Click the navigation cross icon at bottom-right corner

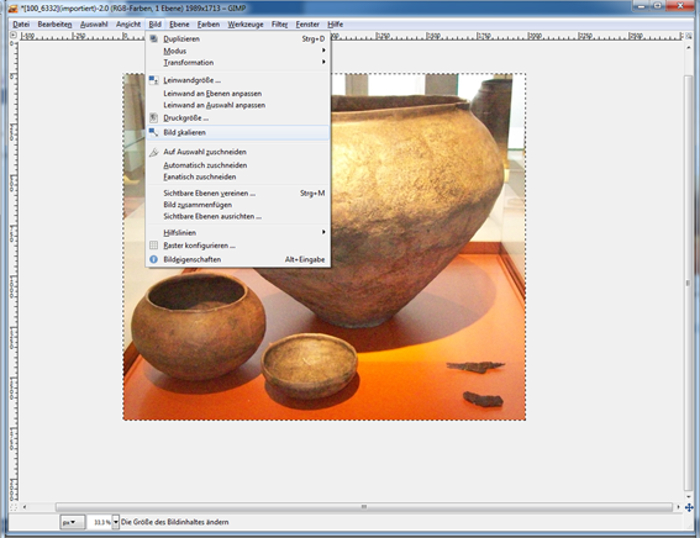[x=690, y=507]
